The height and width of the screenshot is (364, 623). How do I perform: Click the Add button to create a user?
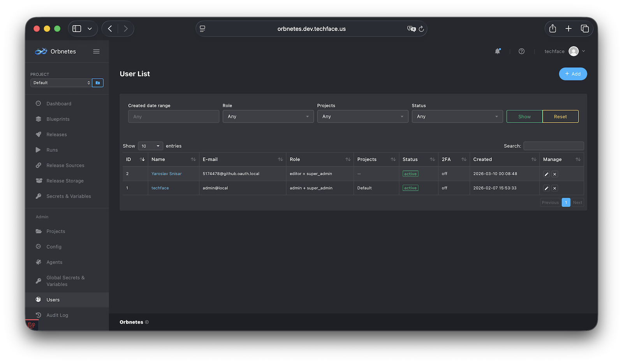tap(573, 74)
